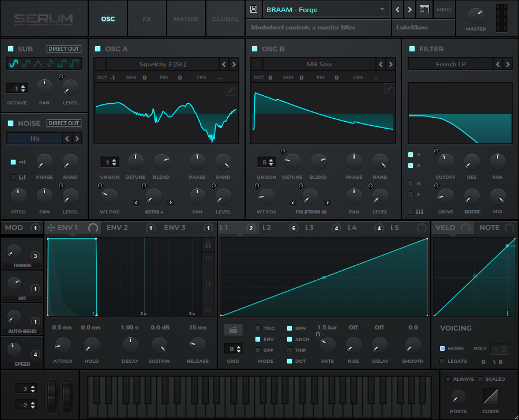Click the pitch bend up range stepper
519x420 pixels.
[26, 389]
